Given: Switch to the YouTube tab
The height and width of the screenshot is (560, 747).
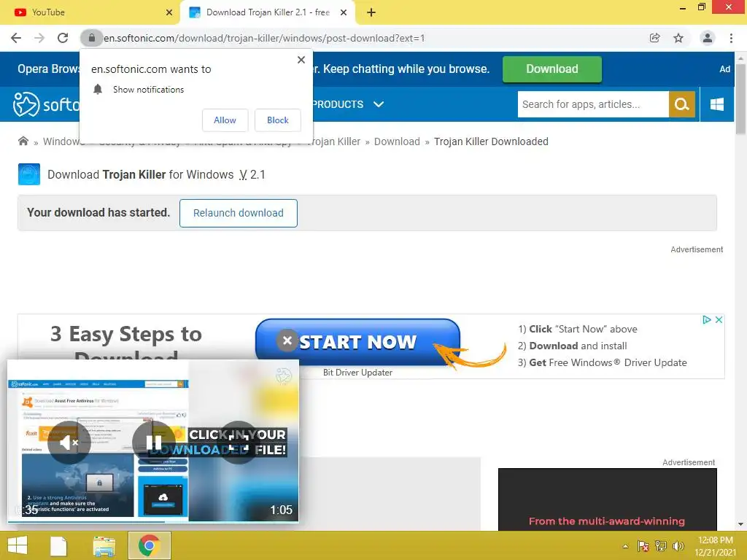Looking at the screenshot, I should pos(90,12).
